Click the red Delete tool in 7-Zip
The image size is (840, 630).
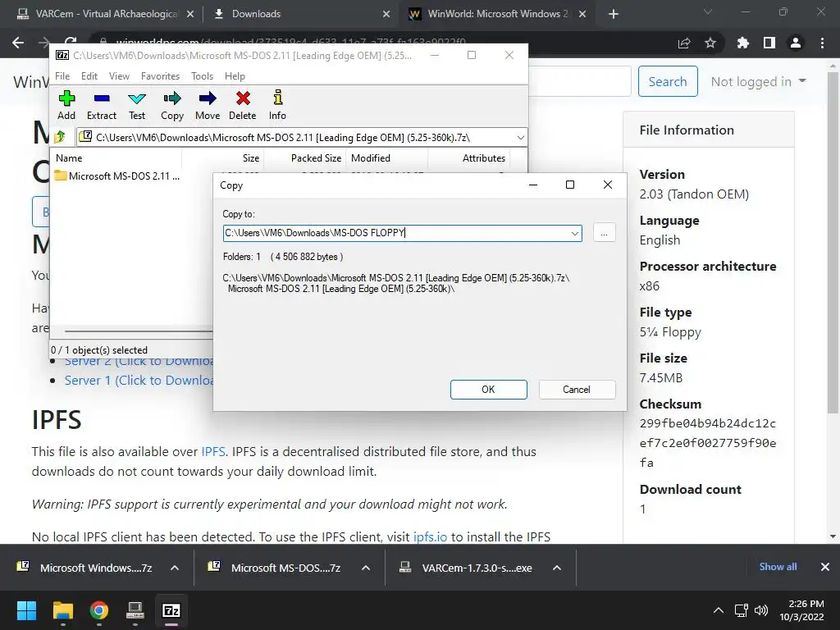point(243,106)
